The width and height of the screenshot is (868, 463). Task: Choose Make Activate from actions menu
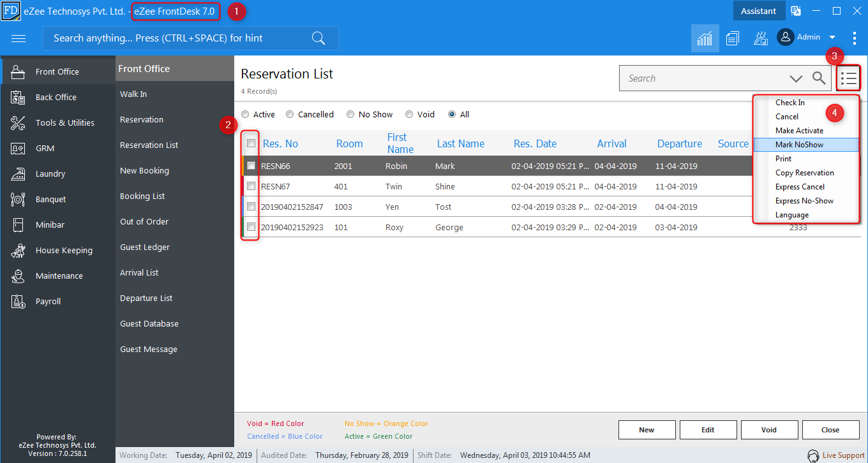click(x=806, y=131)
